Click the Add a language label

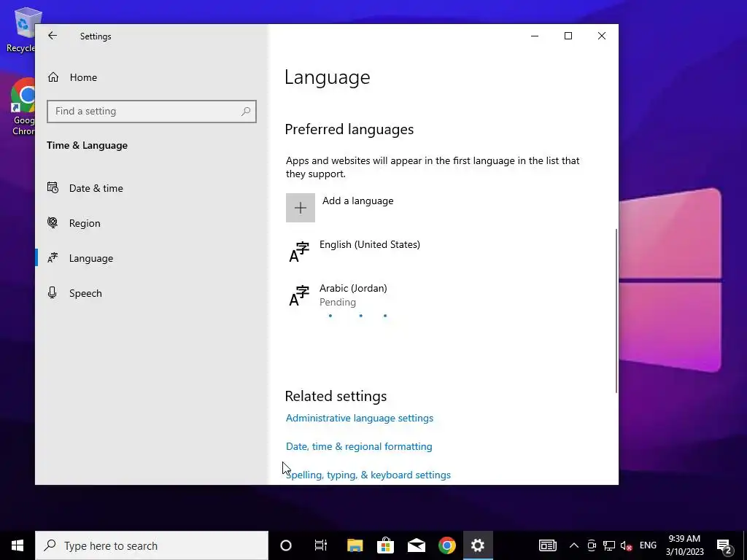[357, 201]
